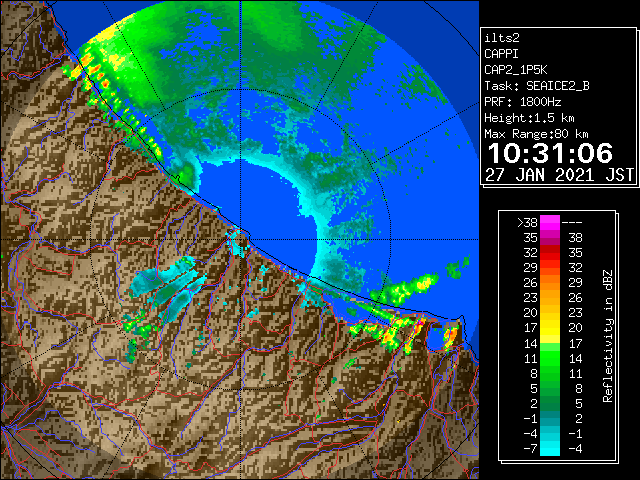Viewport: 640px width, 480px height.
Task: Click the 10:31:06 timestamp
Action: pos(550,153)
